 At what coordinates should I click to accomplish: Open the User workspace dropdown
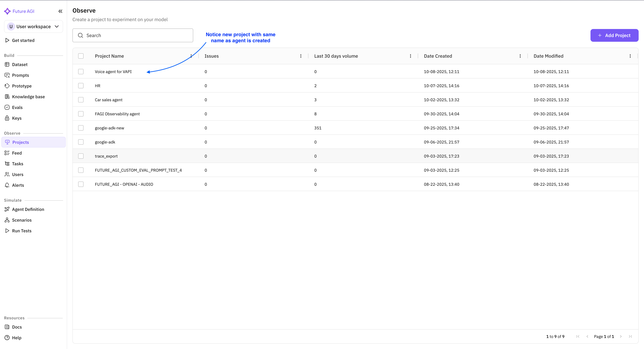tap(33, 26)
